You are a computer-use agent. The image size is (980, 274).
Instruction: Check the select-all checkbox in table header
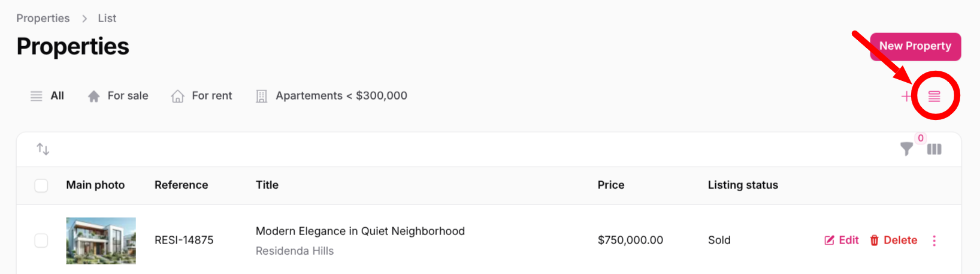click(41, 185)
